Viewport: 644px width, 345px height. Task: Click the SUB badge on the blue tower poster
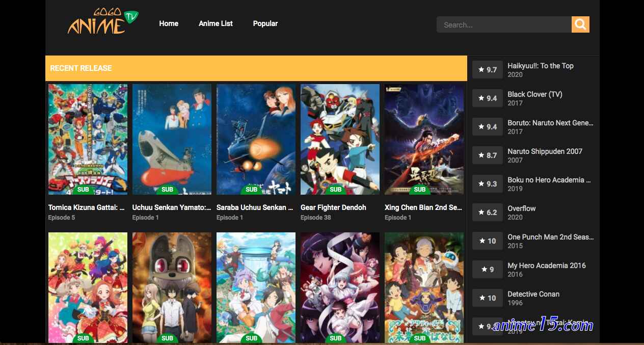pyautogui.click(x=251, y=338)
